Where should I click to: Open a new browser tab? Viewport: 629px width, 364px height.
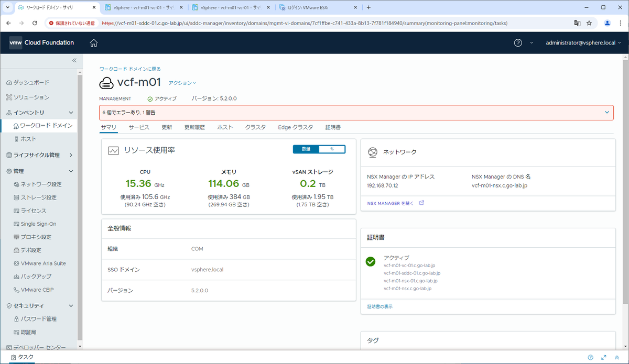tap(368, 8)
